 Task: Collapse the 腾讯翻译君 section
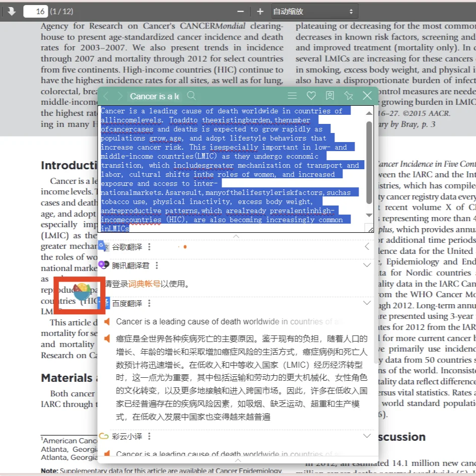tap(367, 265)
